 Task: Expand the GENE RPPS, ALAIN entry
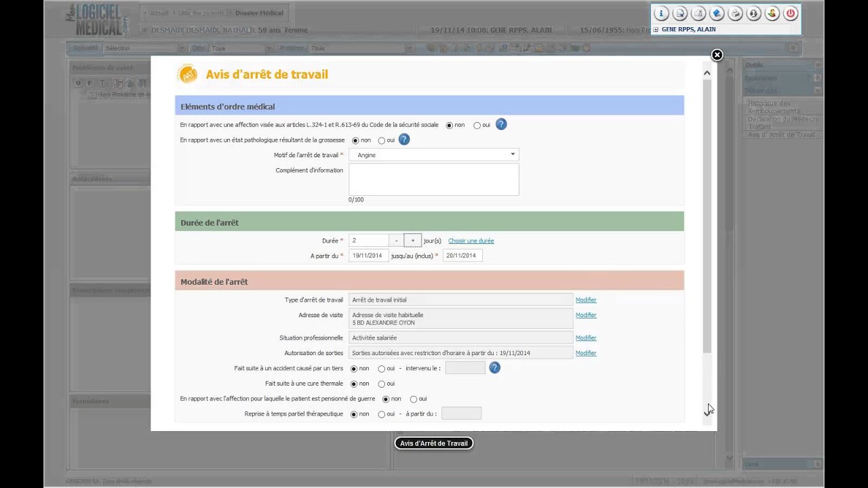pos(656,29)
